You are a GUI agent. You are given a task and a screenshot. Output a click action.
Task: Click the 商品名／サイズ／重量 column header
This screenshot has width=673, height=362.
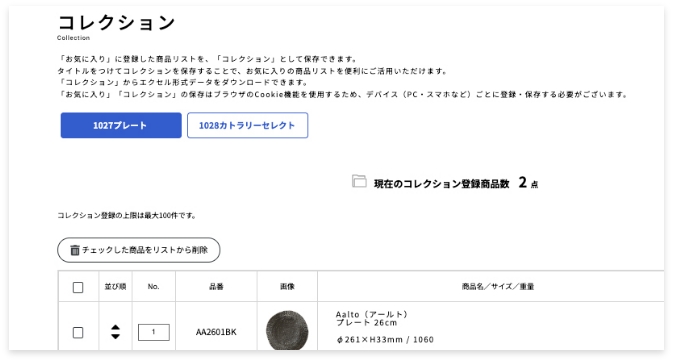(498, 286)
